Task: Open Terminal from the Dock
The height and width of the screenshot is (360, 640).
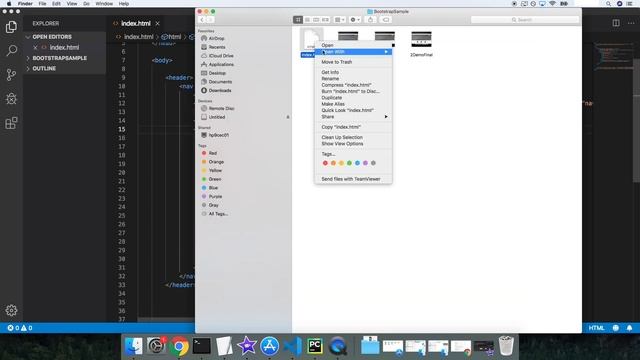Action: click(x=202, y=346)
